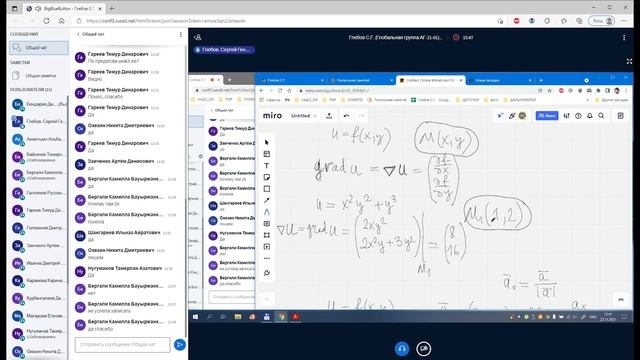Select Miro shape tool in shared screen
Viewport: 640px width, 360px height.
[267, 189]
